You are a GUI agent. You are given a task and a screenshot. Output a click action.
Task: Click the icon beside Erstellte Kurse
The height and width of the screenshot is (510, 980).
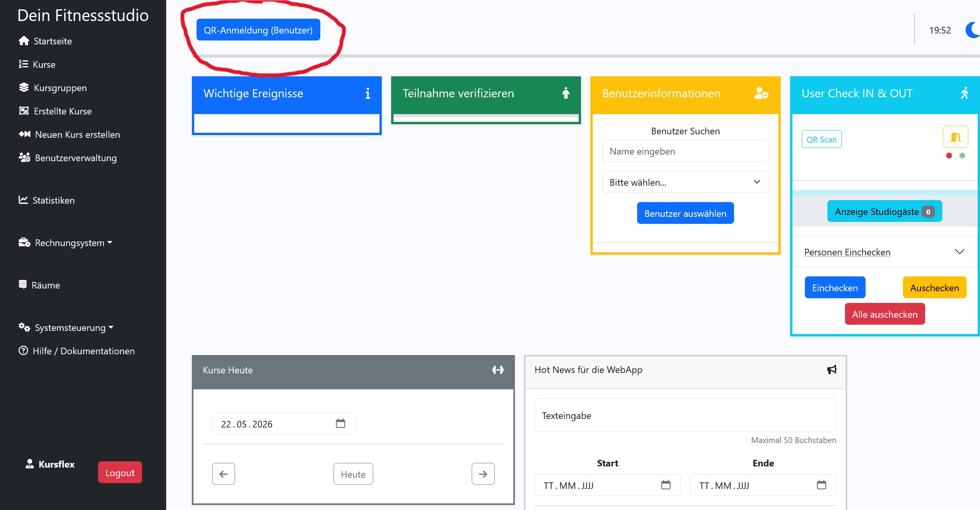(24, 111)
